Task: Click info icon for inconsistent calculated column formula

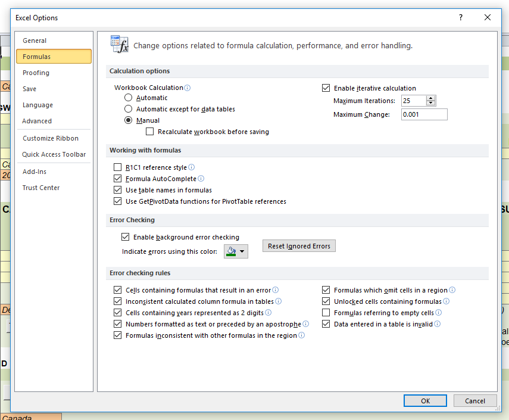Action: (278, 301)
